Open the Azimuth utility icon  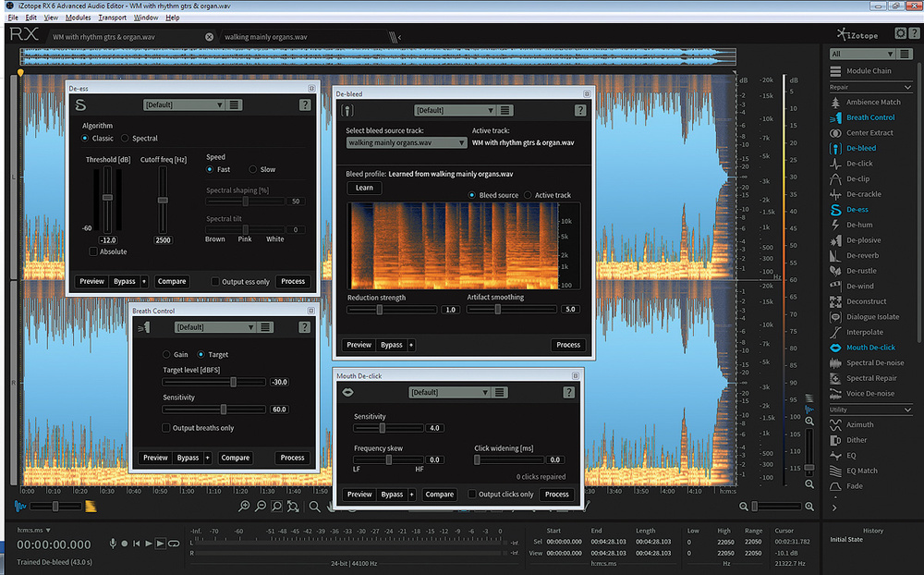(x=835, y=424)
